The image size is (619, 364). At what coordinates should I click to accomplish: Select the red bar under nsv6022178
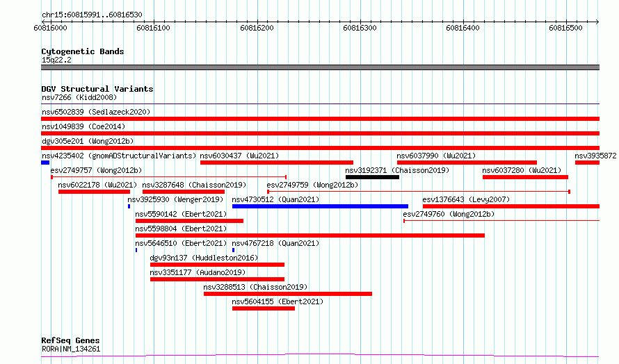point(95,192)
